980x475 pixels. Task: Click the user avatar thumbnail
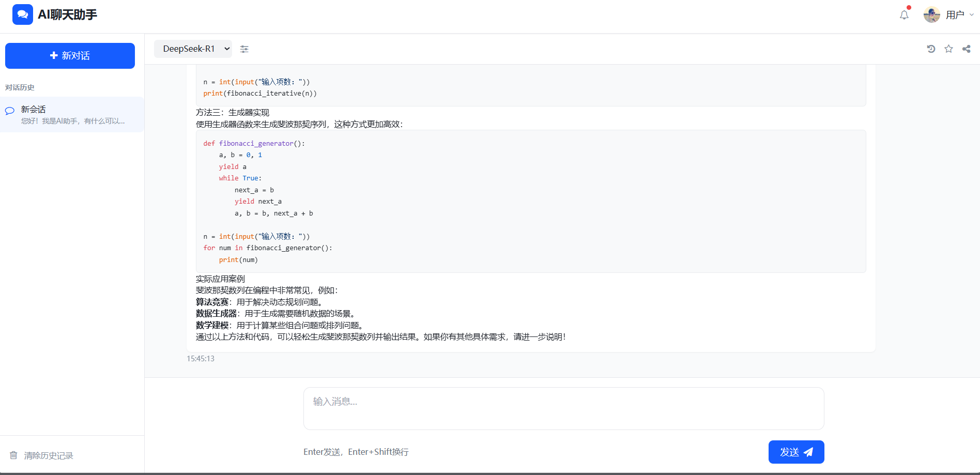[931, 14]
